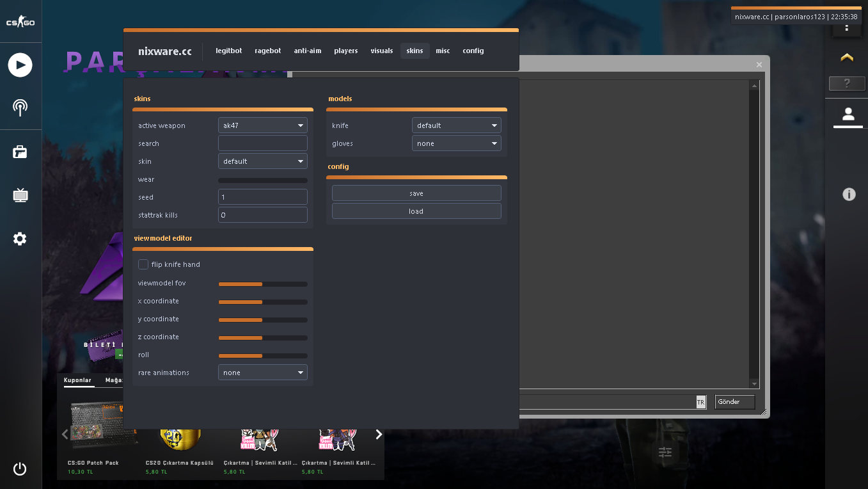Open the knife model dropdown
This screenshot has width=868, height=489.
coord(457,125)
